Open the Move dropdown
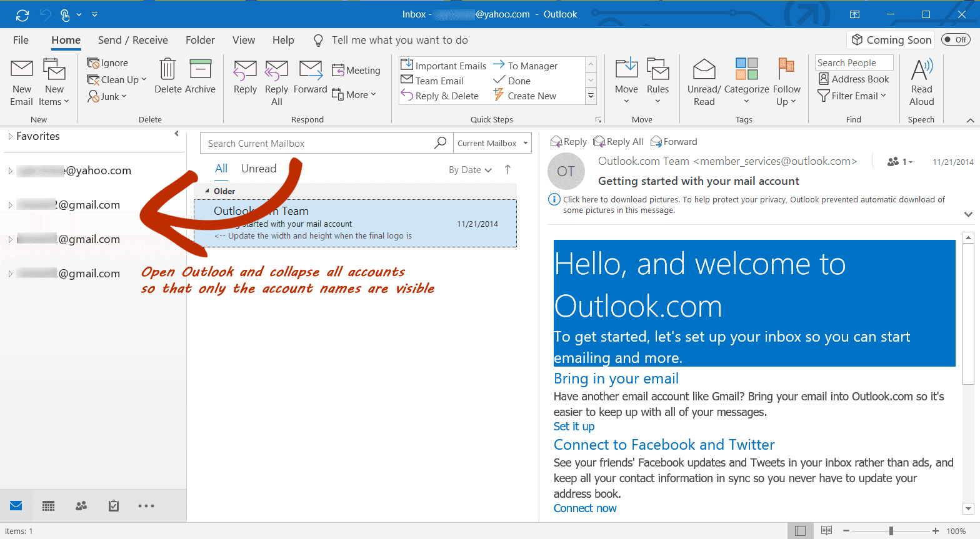Viewport: 980px width, 539px height. click(x=626, y=82)
